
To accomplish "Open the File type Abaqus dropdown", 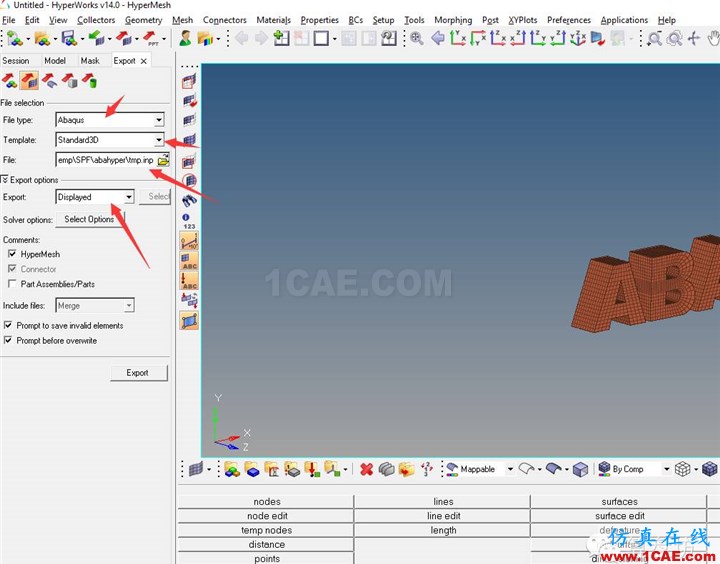I will 158,120.
